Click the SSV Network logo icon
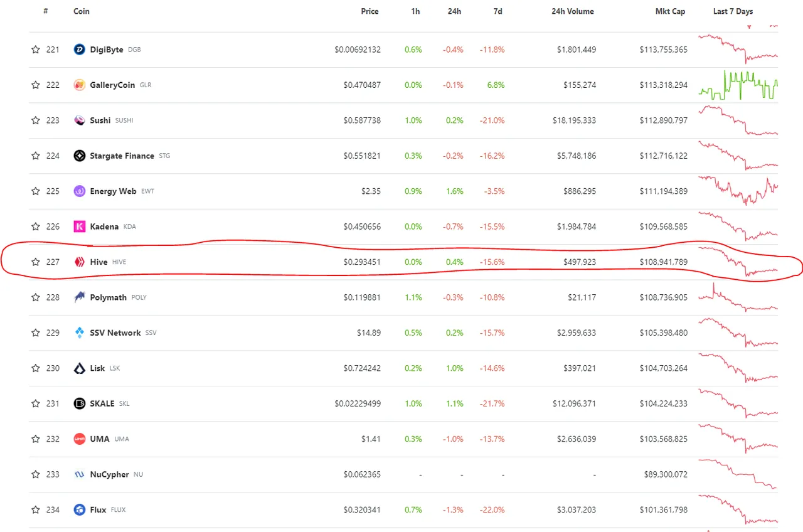Viewport: 803px width, 532px height. click(80, 332)
